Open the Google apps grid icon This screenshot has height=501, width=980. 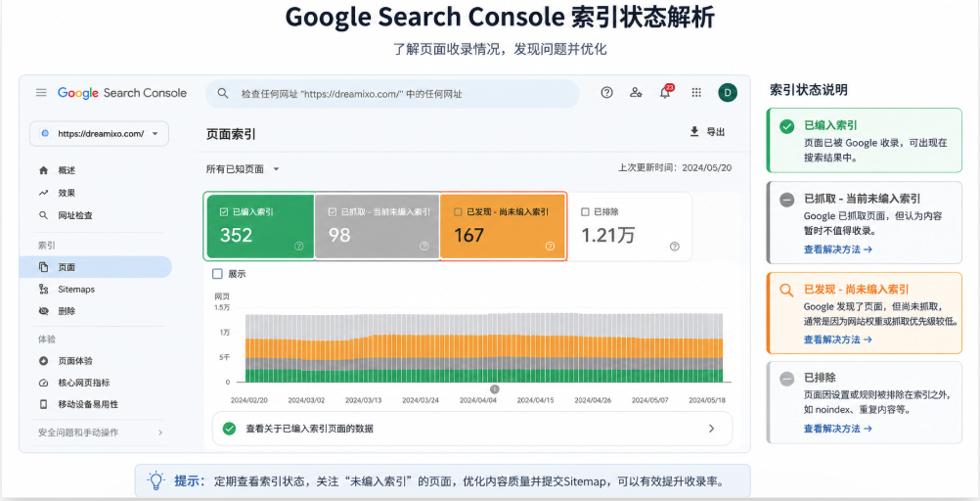click(696, 93)
